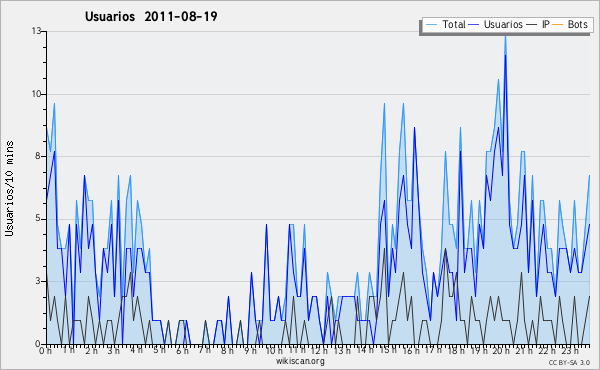Click the '13 h' x-axis label
Viewport: 600px width, 370px height.
coord(342,350)
